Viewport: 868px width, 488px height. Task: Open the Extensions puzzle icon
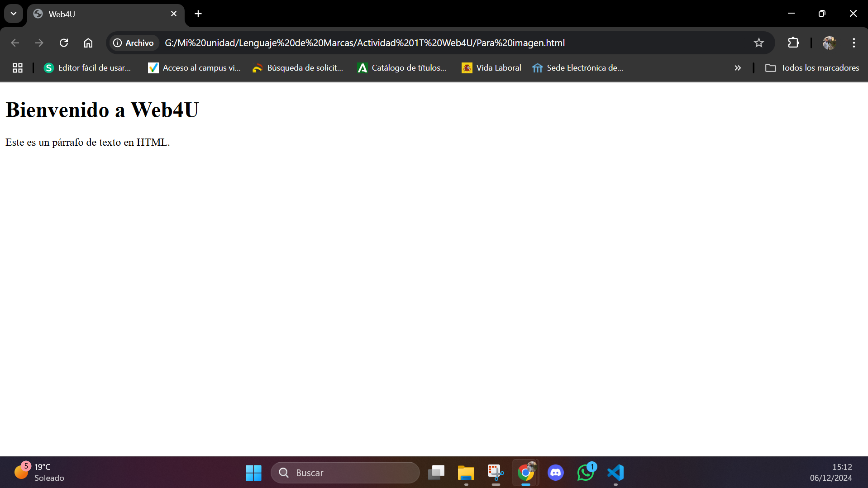(x=793, y=43)
